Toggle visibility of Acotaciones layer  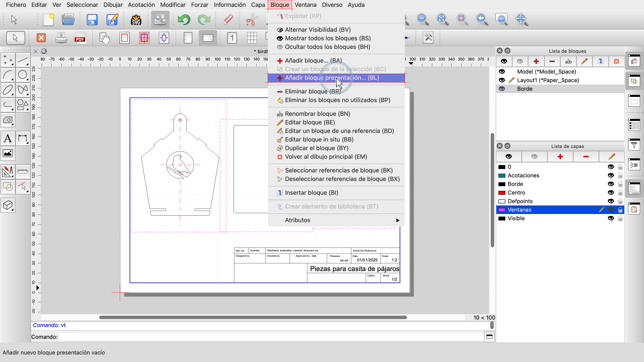(x=611, y=175)
